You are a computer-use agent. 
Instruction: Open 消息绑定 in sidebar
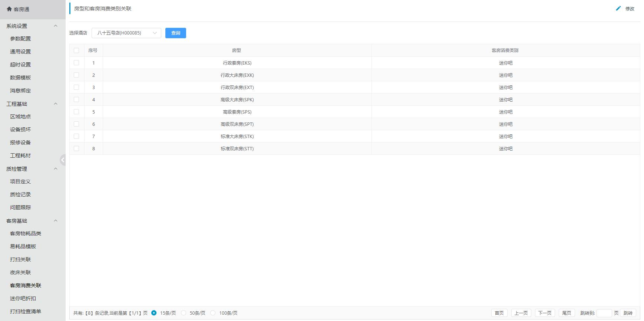tap(20, 91)
